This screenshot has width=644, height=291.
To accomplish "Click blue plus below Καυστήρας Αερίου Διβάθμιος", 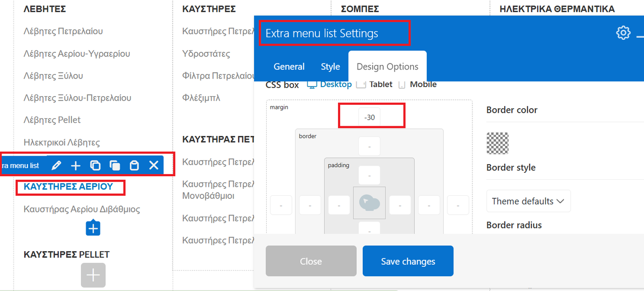I will 93,228.
